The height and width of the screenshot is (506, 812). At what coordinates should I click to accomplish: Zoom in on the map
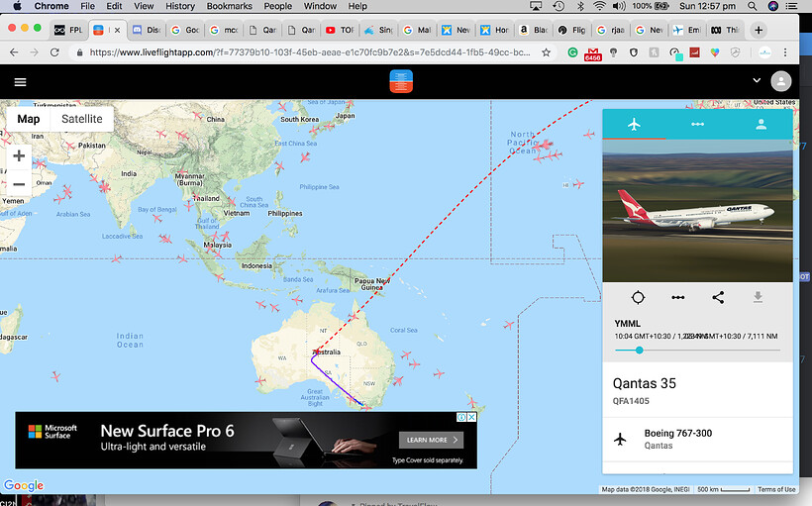(19, 155)
